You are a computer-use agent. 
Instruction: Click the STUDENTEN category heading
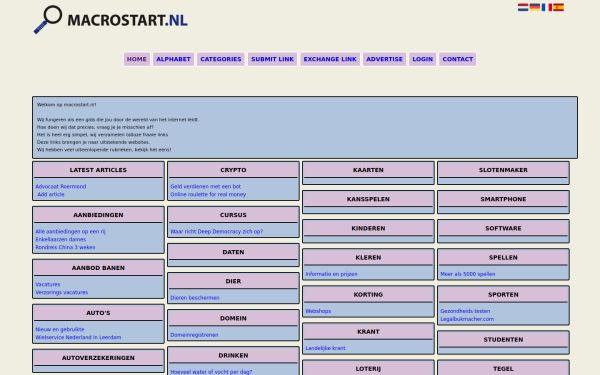(503, 340)
